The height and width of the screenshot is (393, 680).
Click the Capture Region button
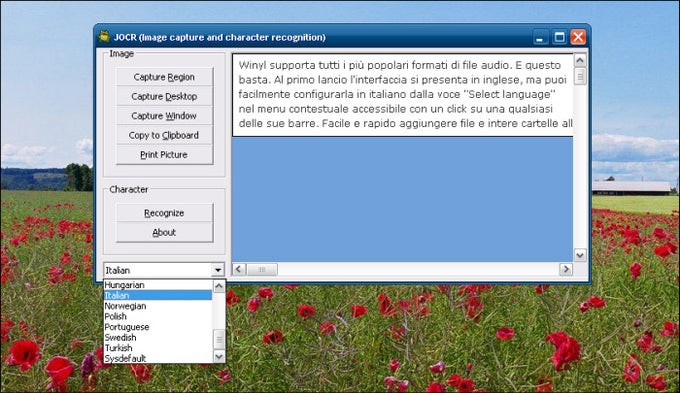pos(164,77)
